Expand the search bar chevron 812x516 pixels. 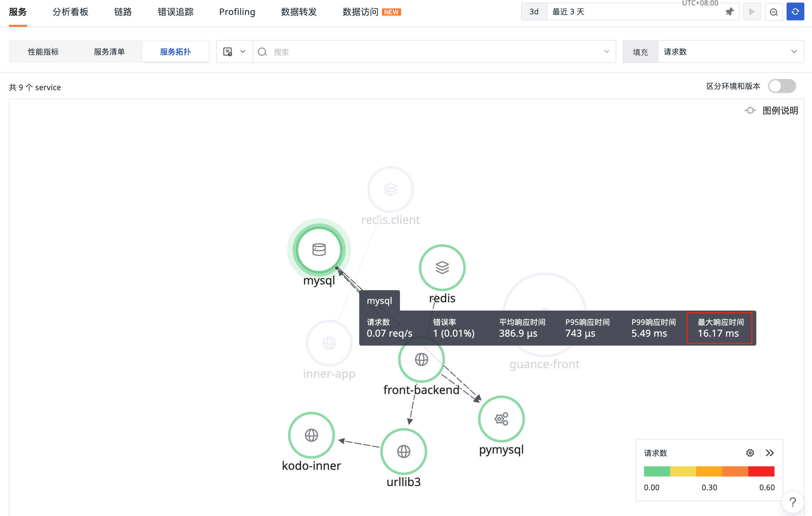(606, 52)
